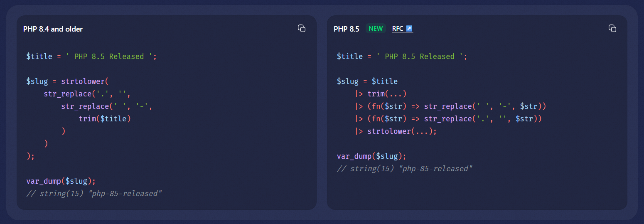Click the $title assignment in left panel

click(x=91, y=57)
